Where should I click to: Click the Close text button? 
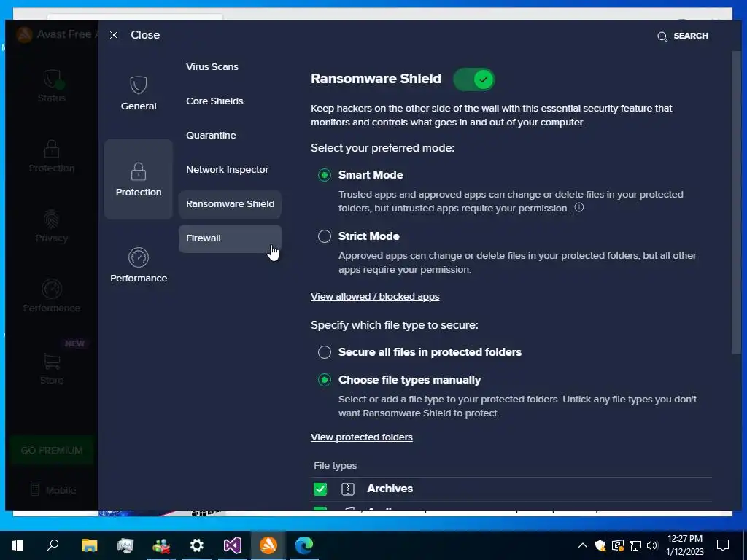pyautogui.click(x=145, y=35)
